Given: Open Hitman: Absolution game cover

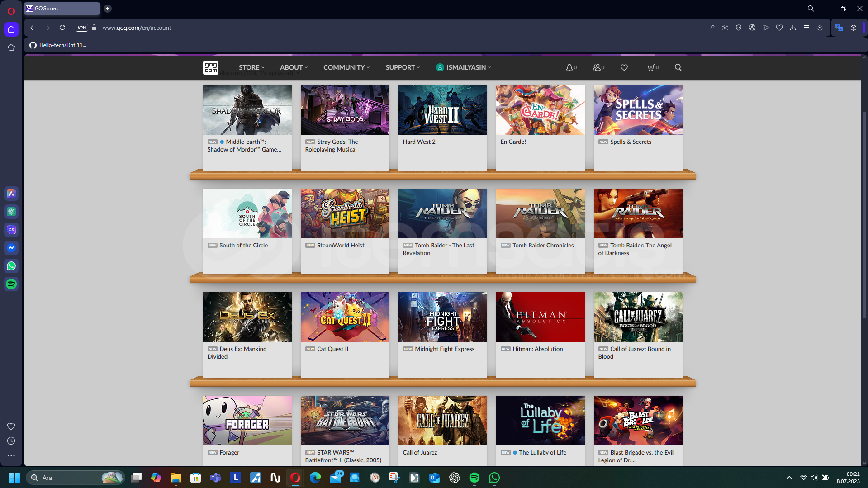Looking at the screenshot, I should (541, 317).
